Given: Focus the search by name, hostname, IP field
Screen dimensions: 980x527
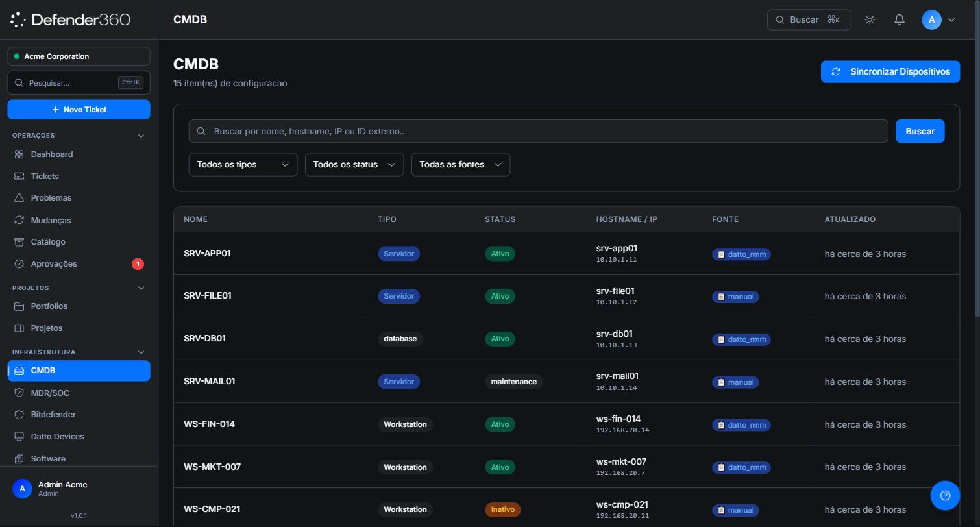Looking at the screenshot, I should click(x=538, y=131).
